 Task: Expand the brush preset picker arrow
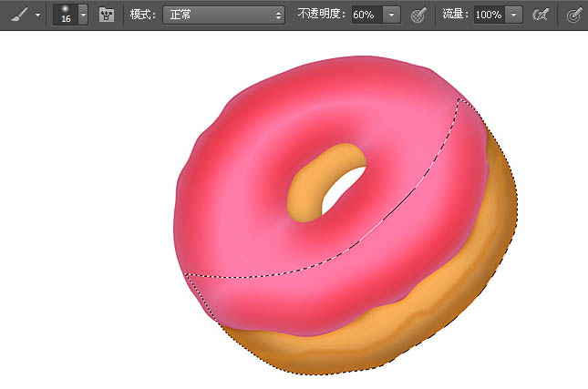click(x=83, y=15)
